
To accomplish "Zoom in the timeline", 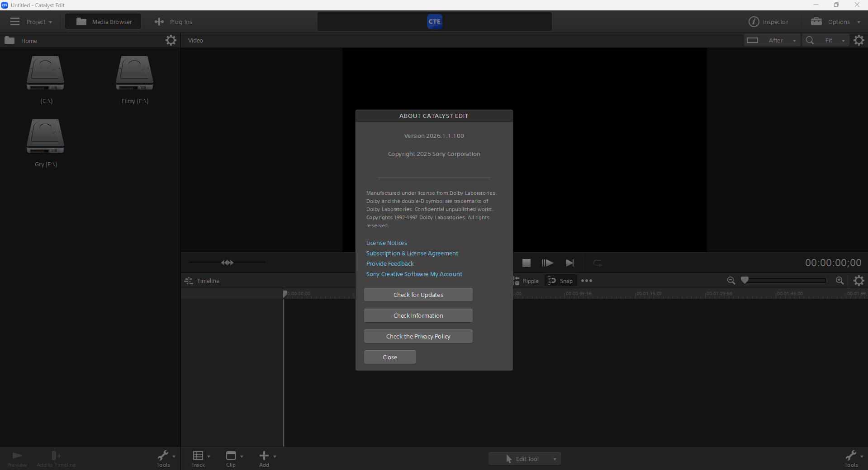I will (840, 281).
